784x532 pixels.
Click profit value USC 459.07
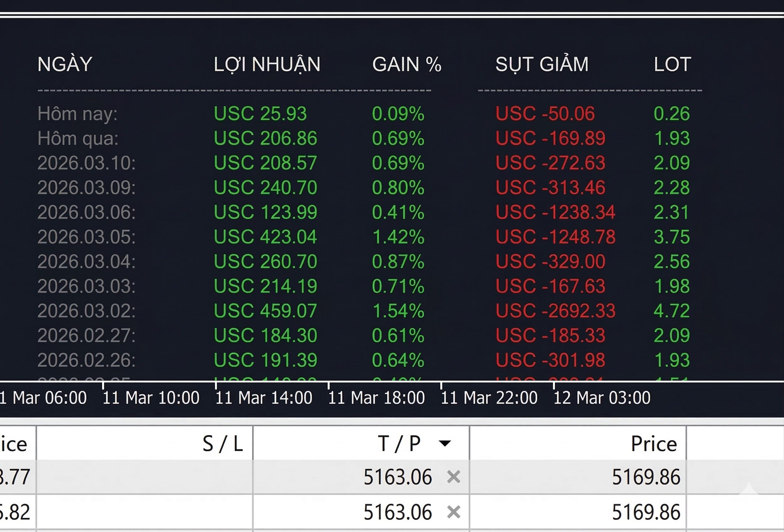pos(266,311)
